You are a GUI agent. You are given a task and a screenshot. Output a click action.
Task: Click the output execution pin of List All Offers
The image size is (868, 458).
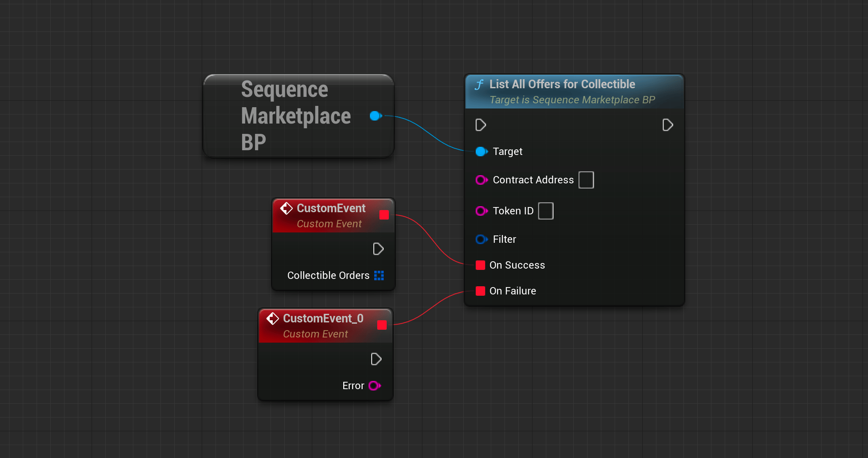click(x=668, y=125)
